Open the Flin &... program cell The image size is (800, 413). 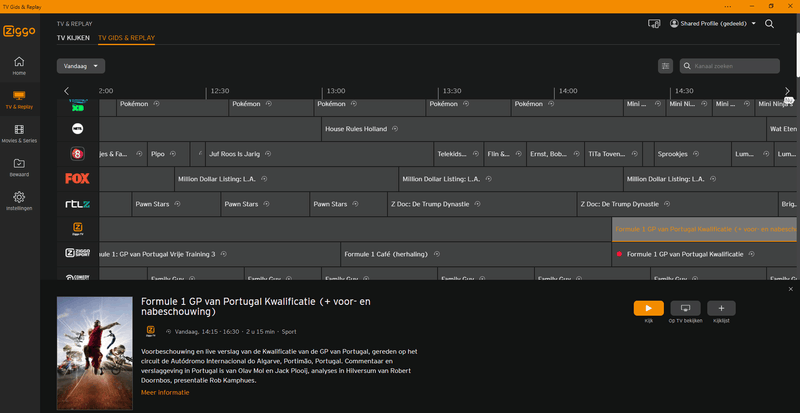click(x=505, y=154)
